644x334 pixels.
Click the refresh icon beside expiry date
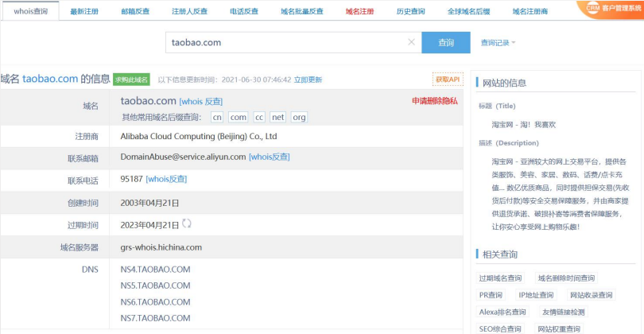click(187, 223)
